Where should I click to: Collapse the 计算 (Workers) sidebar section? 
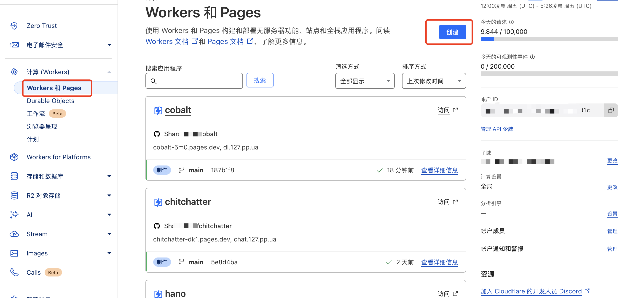[109, 72]
